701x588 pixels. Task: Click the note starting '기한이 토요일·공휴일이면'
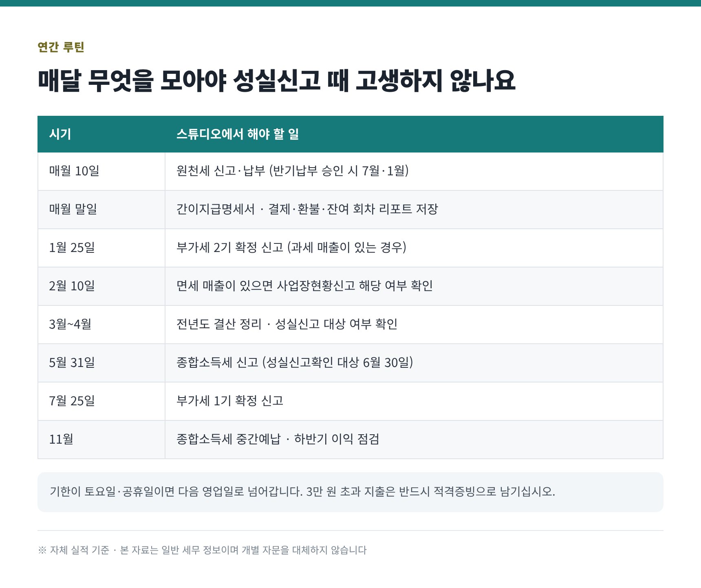point(350,492)
